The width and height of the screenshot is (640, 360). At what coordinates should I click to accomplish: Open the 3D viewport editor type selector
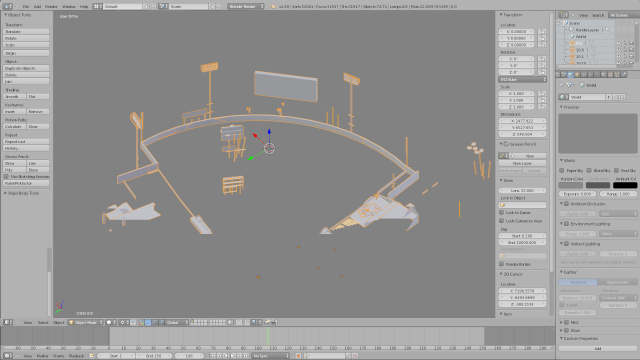click(x=8, y=322)
